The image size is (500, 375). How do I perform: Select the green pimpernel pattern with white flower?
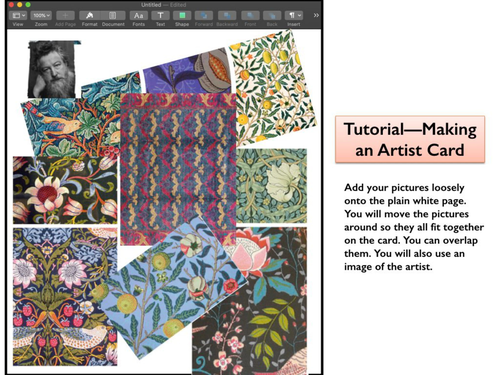[271, 186]
